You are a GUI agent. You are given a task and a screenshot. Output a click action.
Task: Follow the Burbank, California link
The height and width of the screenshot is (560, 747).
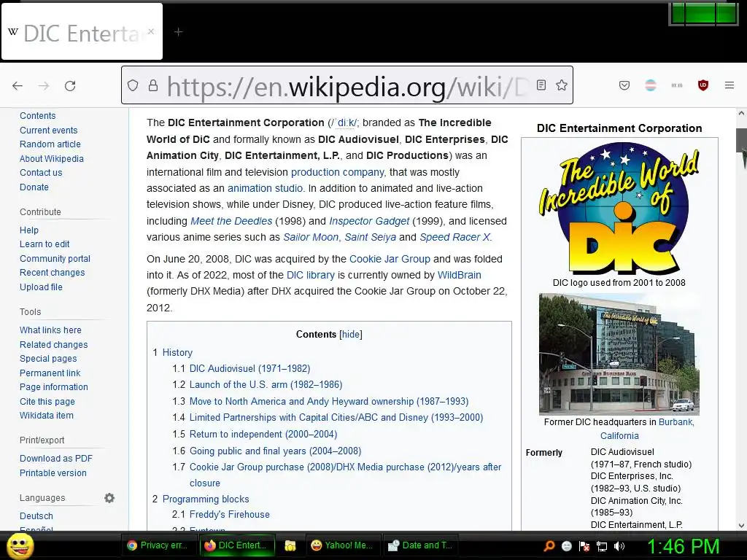tap(676, 422)
